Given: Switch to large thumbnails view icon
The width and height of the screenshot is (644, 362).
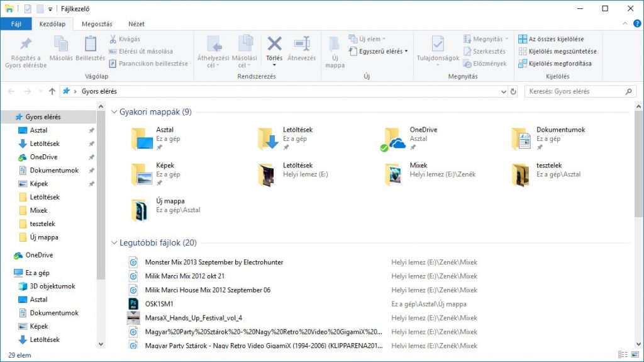Looking at the screenshot, I should coord(635,354).
